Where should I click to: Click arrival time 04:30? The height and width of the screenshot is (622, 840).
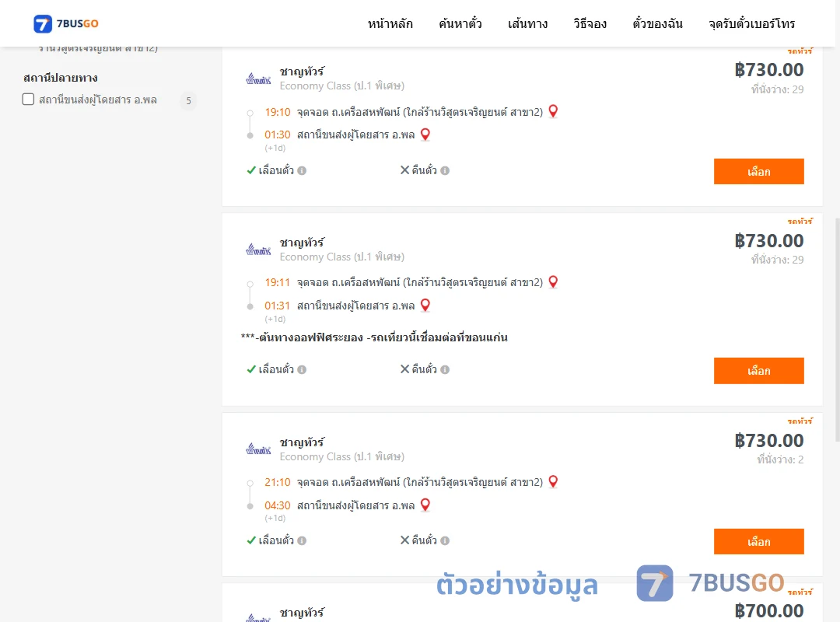[x=278, y=505]
